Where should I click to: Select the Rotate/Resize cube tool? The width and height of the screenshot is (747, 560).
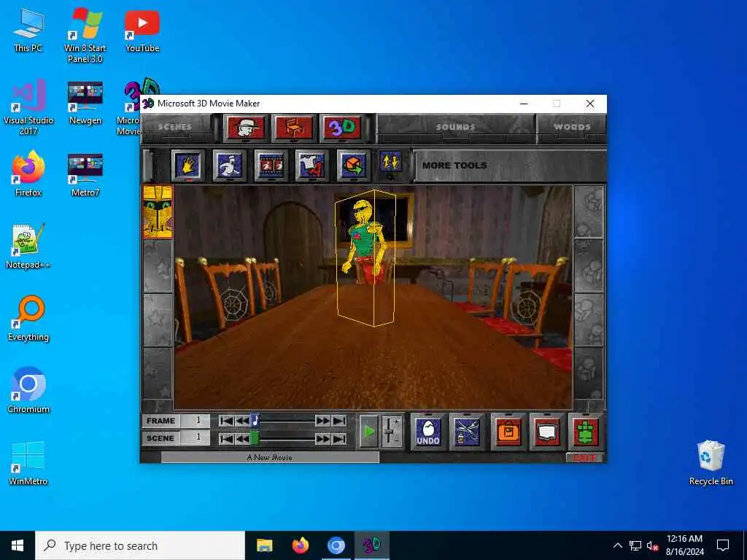[353, 166]
